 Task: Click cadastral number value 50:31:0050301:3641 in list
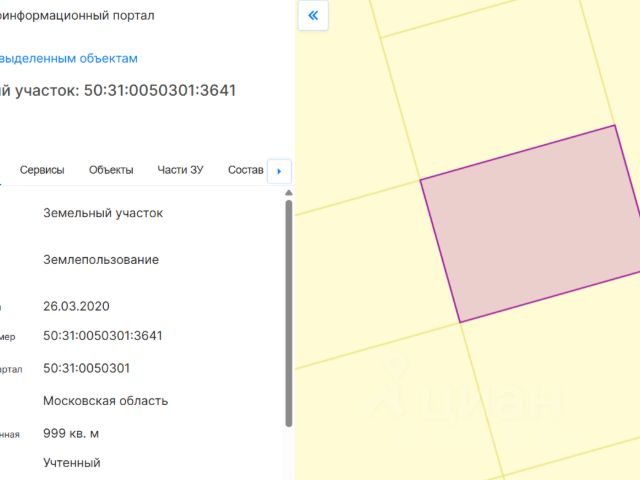coord(103,336)
